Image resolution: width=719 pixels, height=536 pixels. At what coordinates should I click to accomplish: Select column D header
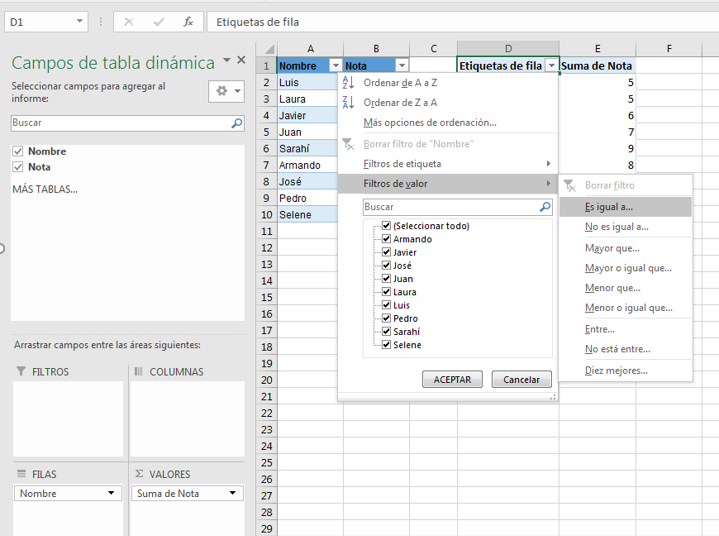click(x=508, y=49)
